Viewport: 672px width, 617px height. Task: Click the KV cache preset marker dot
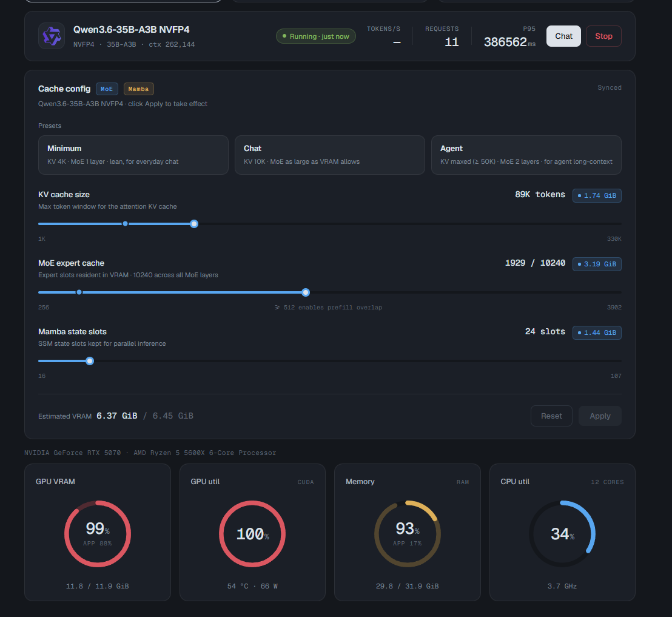[125, 224]
